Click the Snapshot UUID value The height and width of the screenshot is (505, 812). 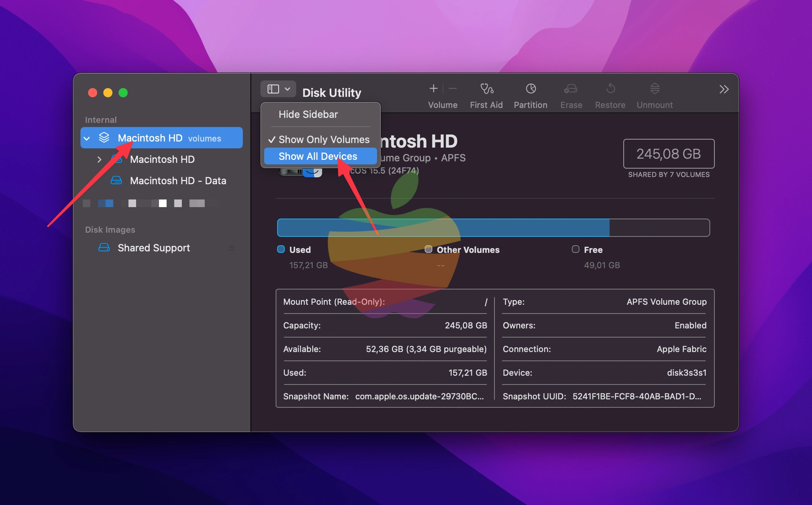637,397
